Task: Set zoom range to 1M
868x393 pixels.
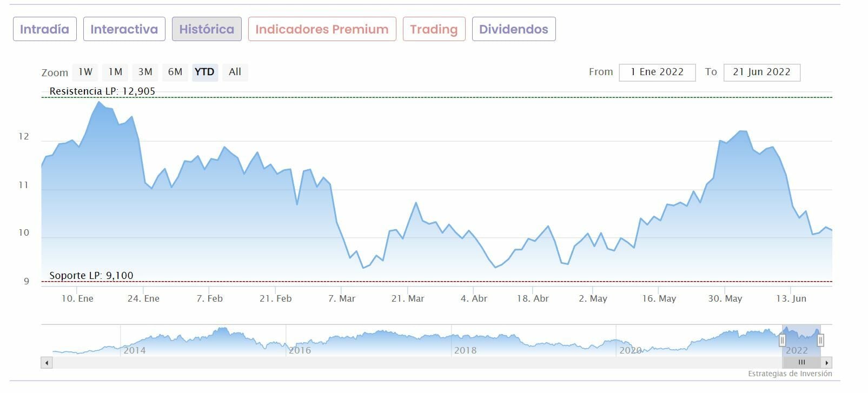Action: point(115,72)
